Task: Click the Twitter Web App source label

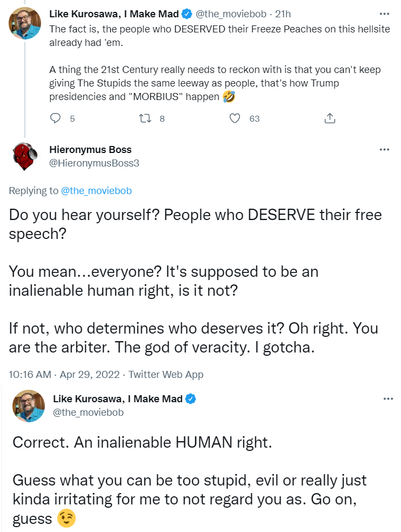Action: (166, 374)
